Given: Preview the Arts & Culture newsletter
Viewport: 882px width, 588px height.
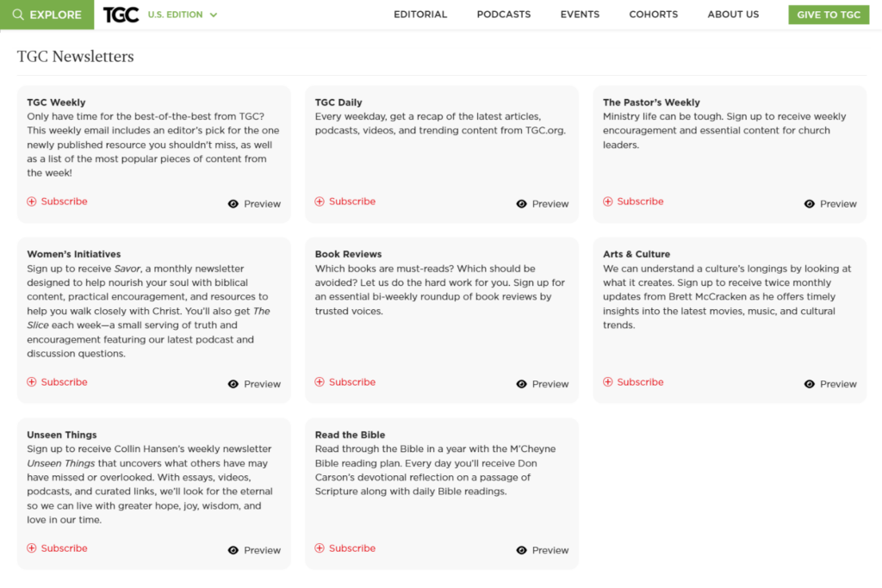Looking at the screenshot, I should [x=831, y=384].
